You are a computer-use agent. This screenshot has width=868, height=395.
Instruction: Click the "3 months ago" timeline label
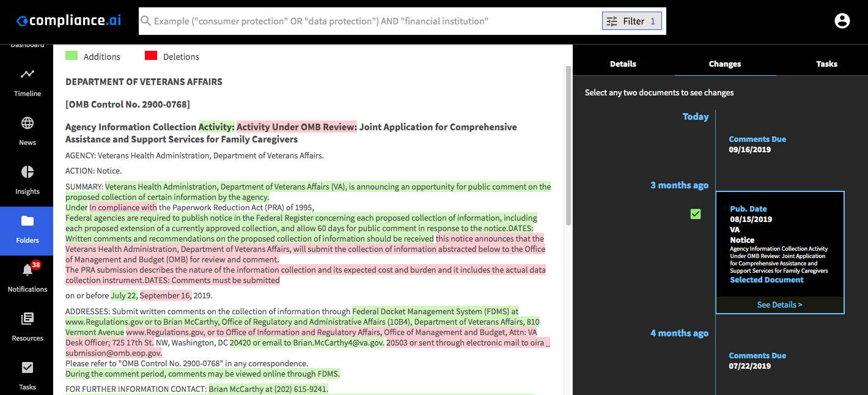[679, 185]
